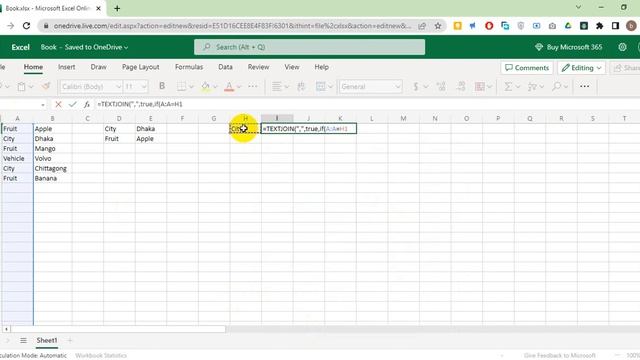Open more font options ellipsis
Image resolution: width=640 pixels, height=360 pixels.
click(253, 86)
